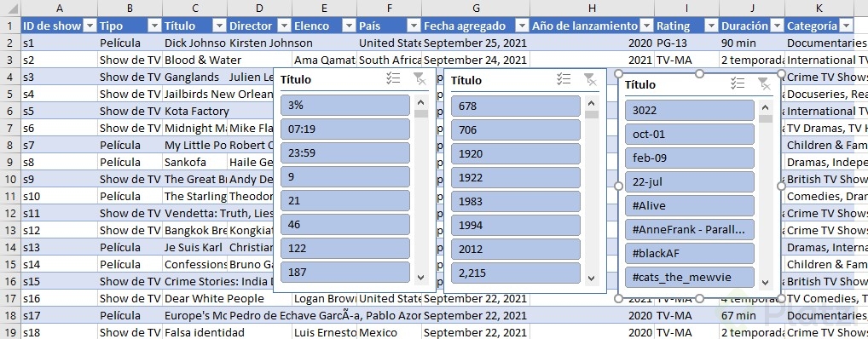Clear filter in the first Título slicer

coord(420,79)
